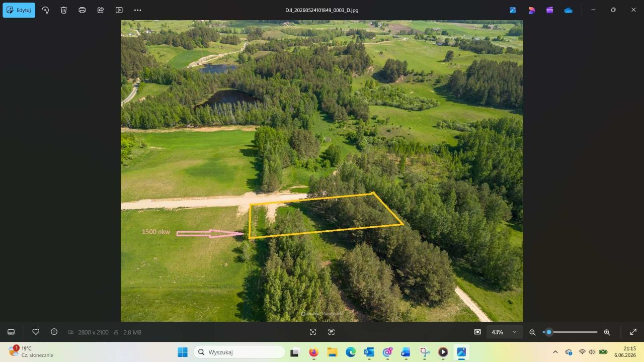Open Outlook from the taskbar
This screenshot has width=644, height=362.
pyautogui.click(x=369, y=352)
